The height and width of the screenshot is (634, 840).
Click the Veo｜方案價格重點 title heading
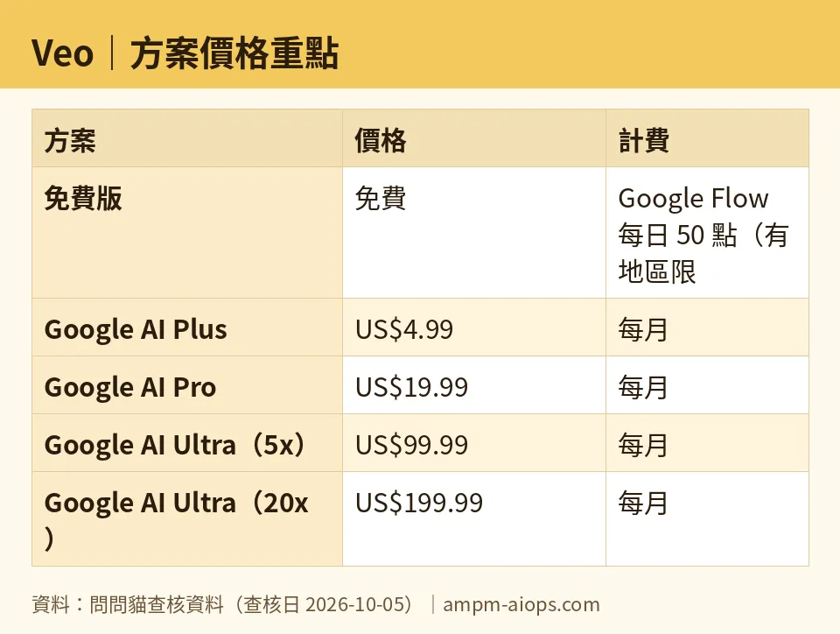point(185,53)
